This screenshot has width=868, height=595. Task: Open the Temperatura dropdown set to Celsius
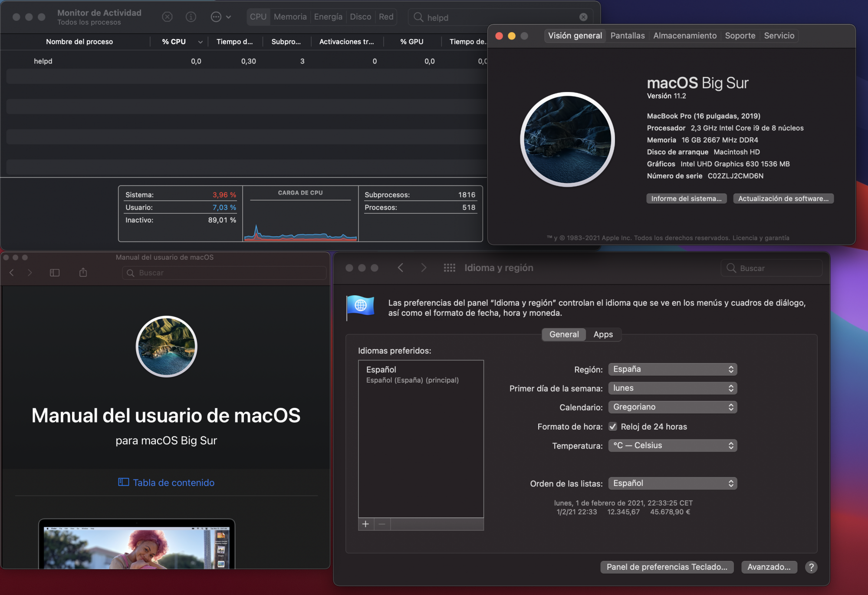pos(672,446)
